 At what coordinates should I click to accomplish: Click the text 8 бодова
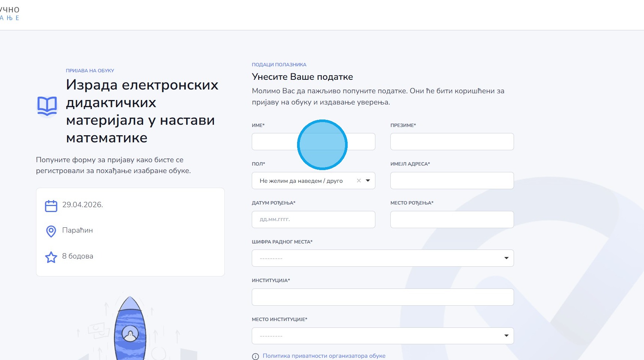coord(78,256)
